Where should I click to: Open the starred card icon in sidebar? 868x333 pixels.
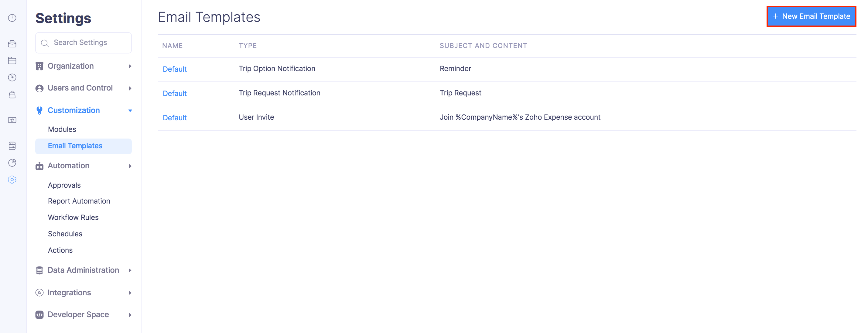[12, 120]
